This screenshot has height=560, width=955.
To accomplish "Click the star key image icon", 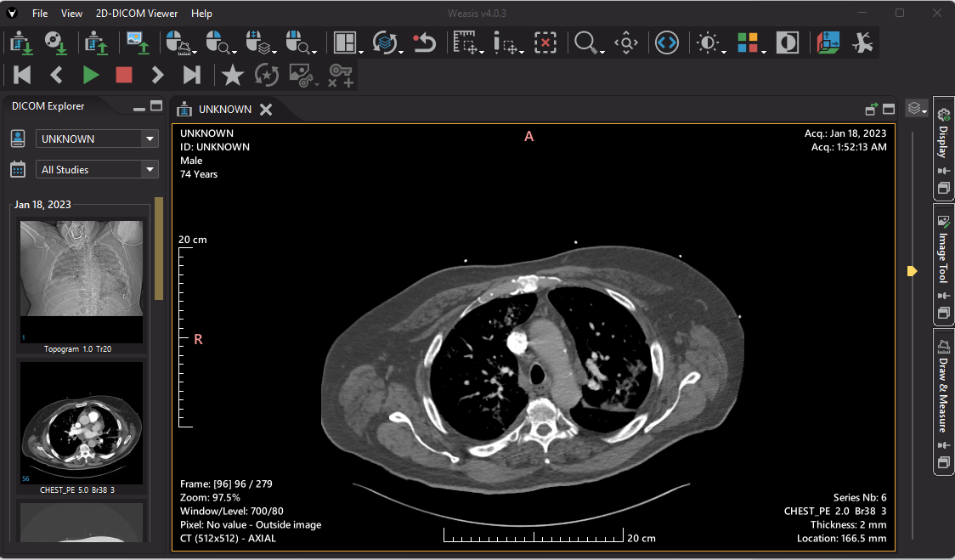I will point(232,76).
